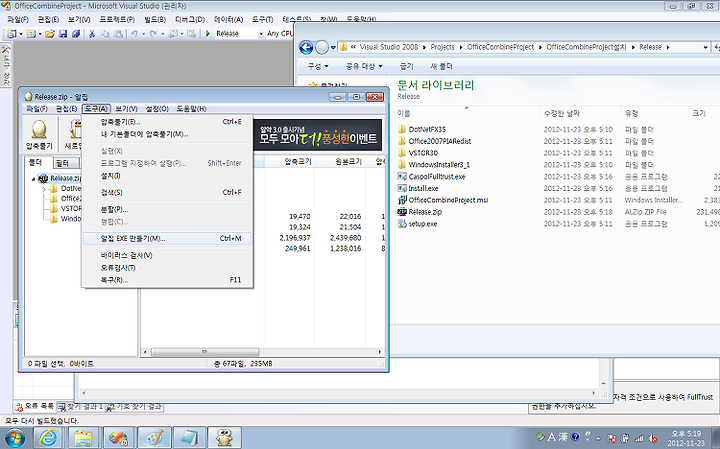The image size is (720, 449).
Task: Click the Save All icon in Visual Studio toolbar
Action: [76, 34]
